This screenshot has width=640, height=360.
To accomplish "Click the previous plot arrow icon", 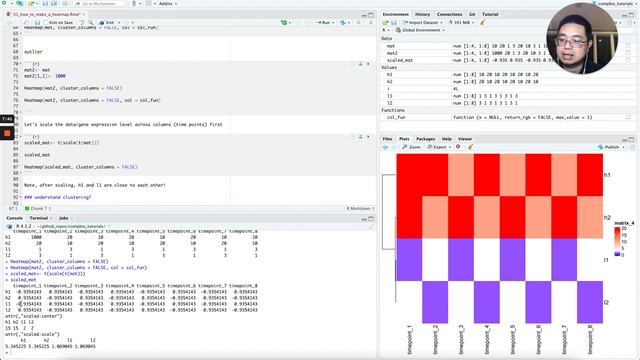I will pyautogui.click(x=385, y=147).
